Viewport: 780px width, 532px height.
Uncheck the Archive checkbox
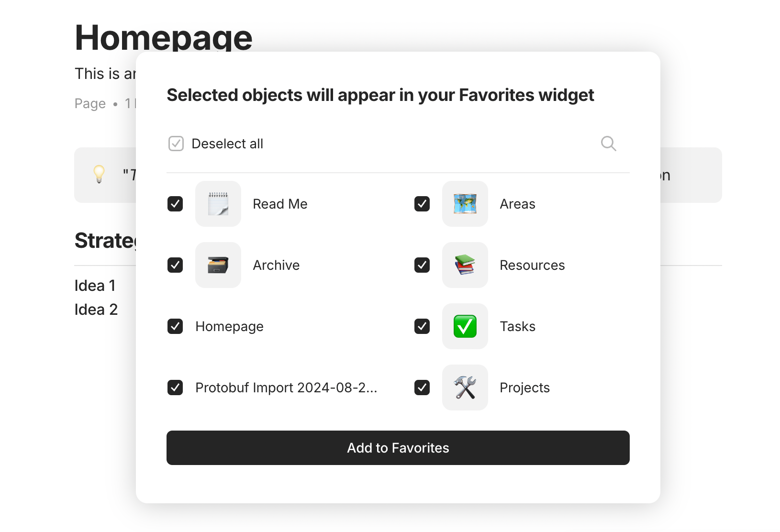(x=175, y=265)
